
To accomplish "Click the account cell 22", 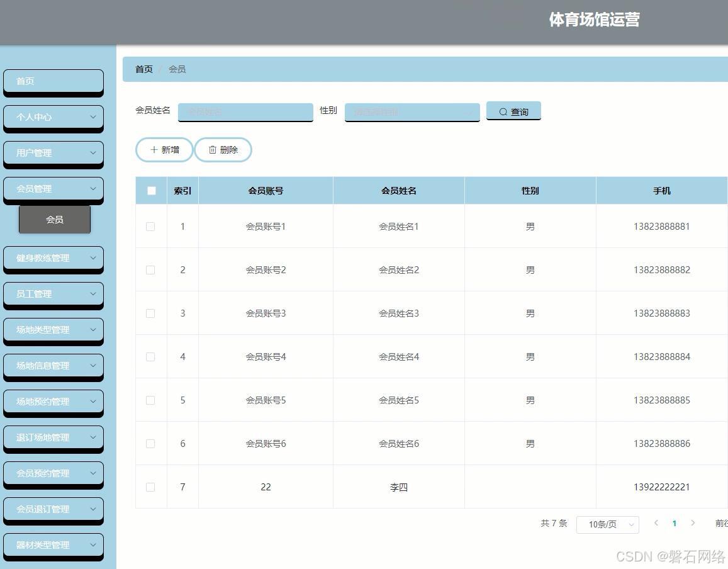I will 266,487.
